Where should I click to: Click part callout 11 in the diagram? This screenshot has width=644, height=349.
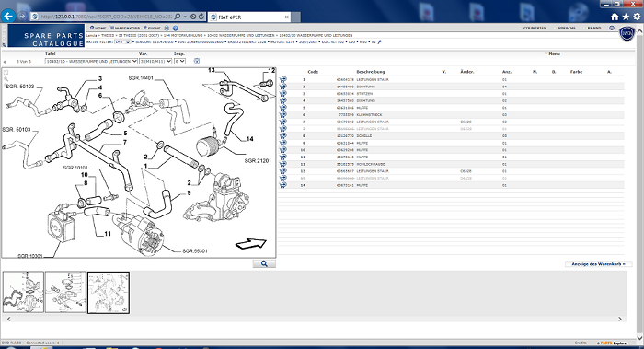point(108,234)
